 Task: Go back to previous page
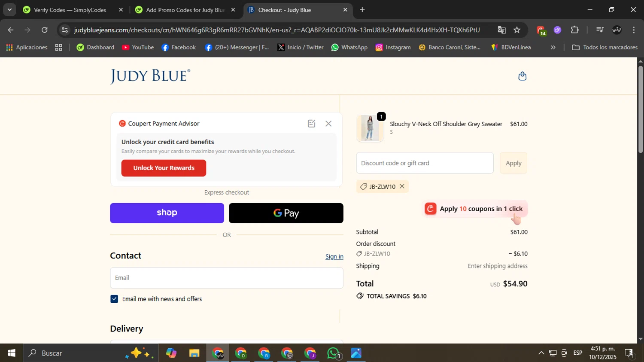pos(11,30)
